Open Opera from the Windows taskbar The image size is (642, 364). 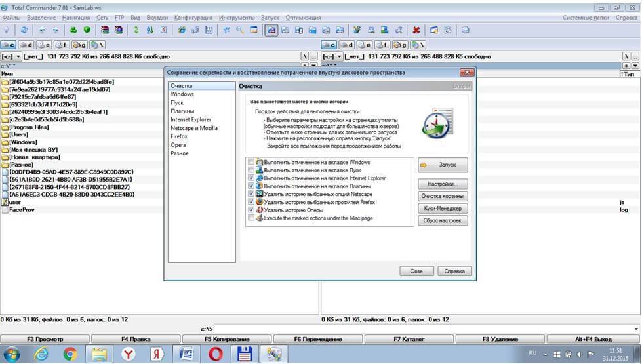click(215, 355)
